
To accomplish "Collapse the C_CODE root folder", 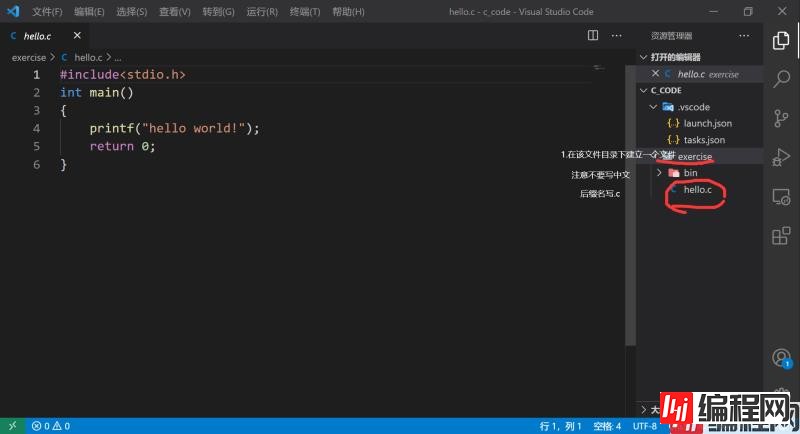I will pos(645,90).
